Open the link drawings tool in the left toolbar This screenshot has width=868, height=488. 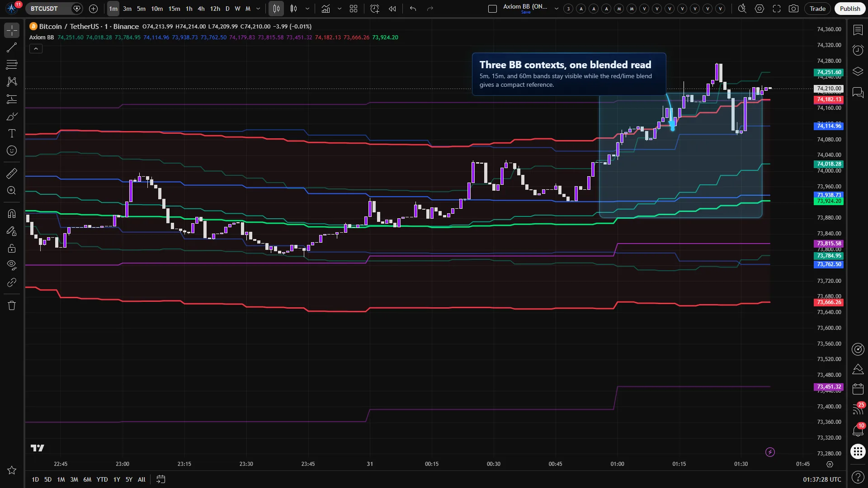pyautogui.click(x=12, y=282)
